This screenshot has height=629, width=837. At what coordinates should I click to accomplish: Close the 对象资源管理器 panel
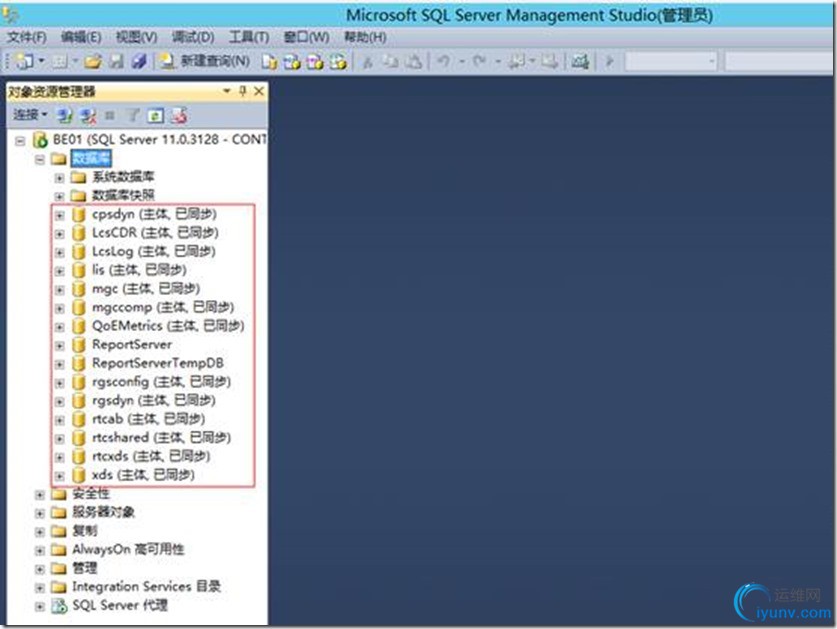(x=259, y=91)
